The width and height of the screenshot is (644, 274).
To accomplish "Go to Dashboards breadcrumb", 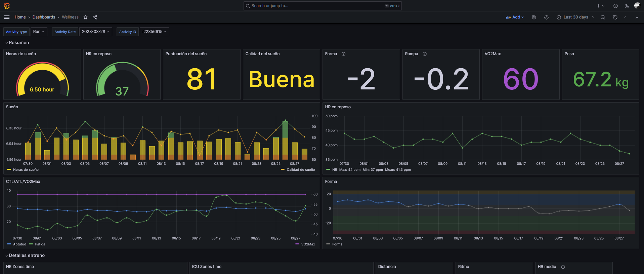I will pyautogui.click(x=44, y=17).
